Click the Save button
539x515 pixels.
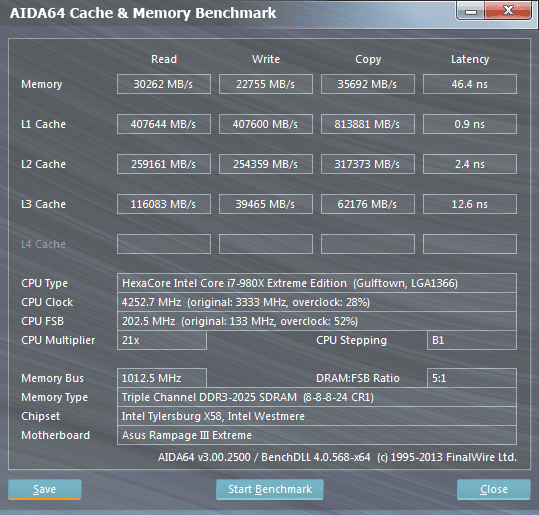tap(45, 489)
